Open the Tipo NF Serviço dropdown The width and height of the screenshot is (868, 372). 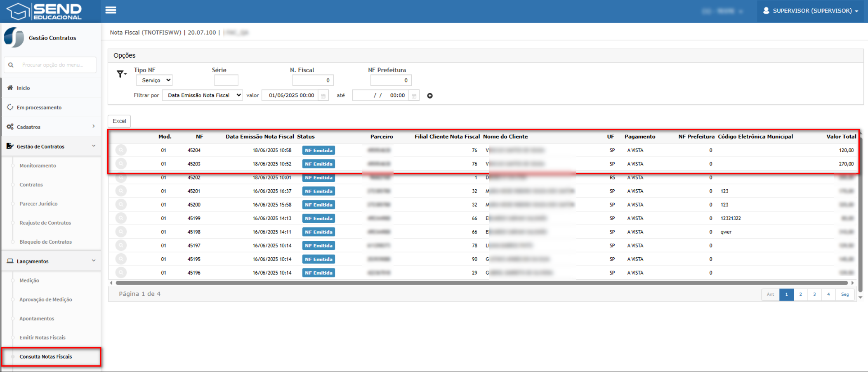[x=154, y=80]
